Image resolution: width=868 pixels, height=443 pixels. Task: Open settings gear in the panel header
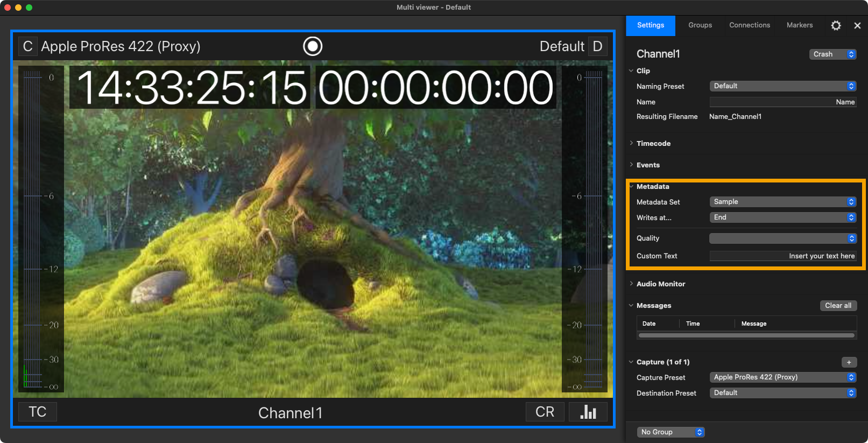click(x=836, y=25)
